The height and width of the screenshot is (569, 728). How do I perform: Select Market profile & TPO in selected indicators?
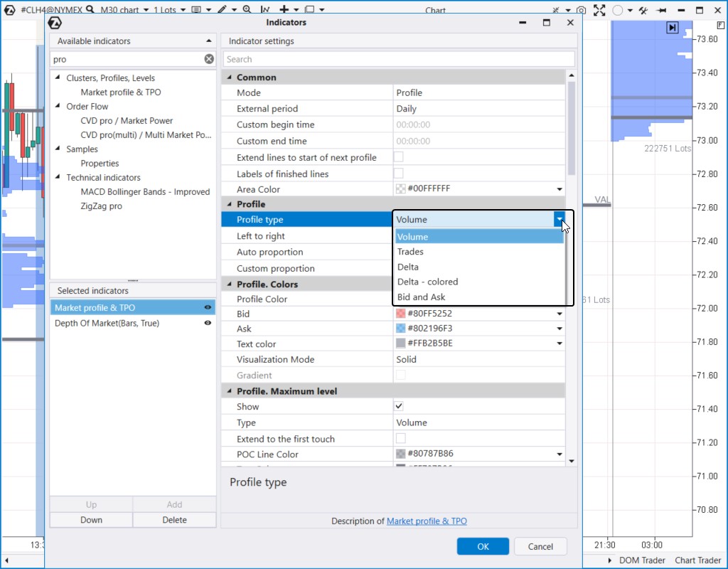(107, 307)
